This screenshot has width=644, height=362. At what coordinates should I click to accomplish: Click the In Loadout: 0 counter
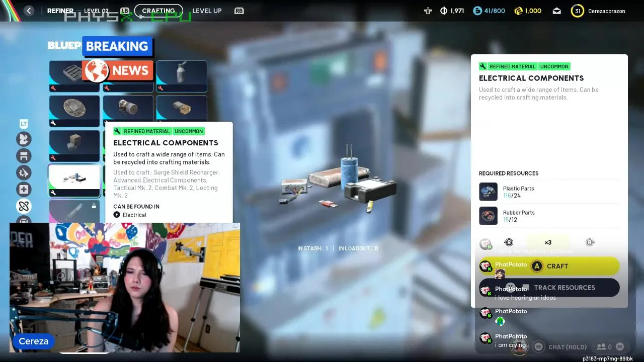tap(358, 248)
